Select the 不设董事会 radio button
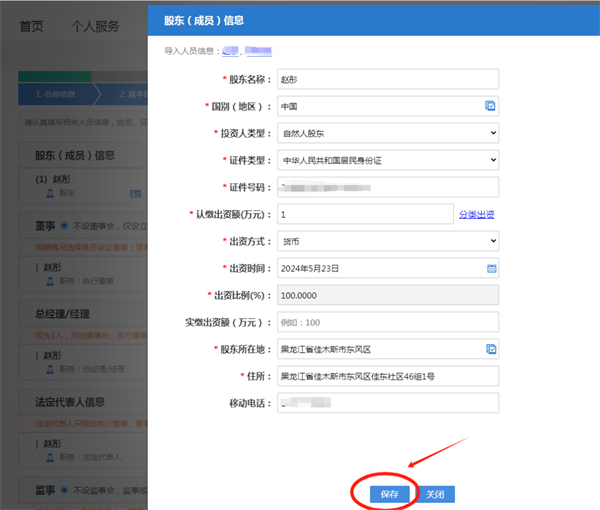 [66, 227]
